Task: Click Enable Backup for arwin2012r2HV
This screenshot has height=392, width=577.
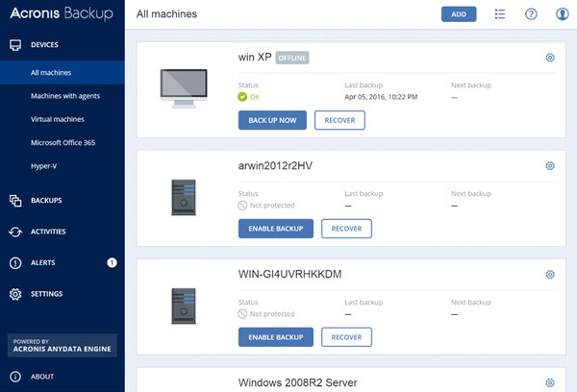Action: [x=276, y=229]
